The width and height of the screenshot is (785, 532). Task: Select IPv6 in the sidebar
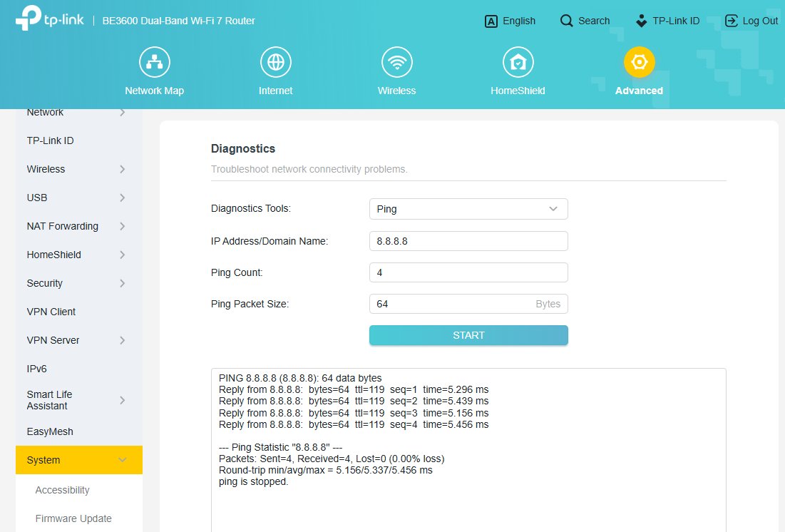click(37, 369)
